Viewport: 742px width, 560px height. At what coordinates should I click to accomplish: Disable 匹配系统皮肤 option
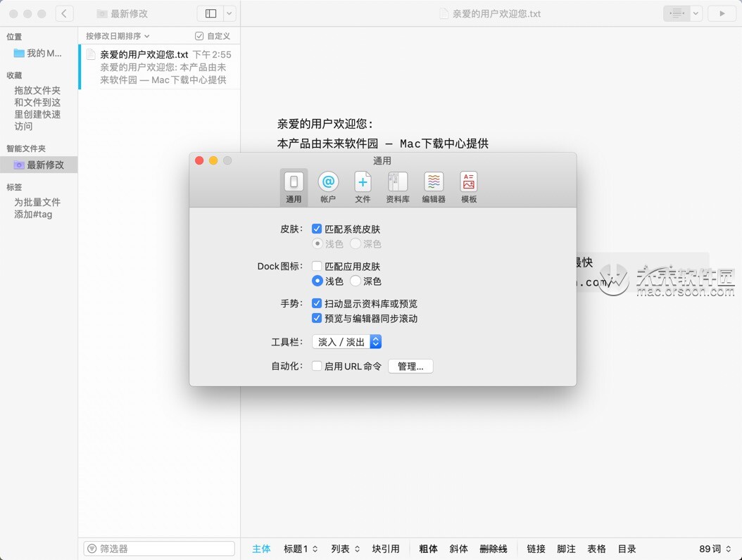pyautogui.click(x=316, y=229)
